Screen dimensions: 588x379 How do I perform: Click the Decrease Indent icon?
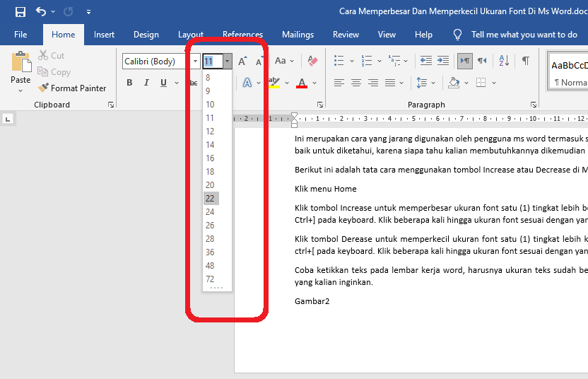(x=426, y=60)
